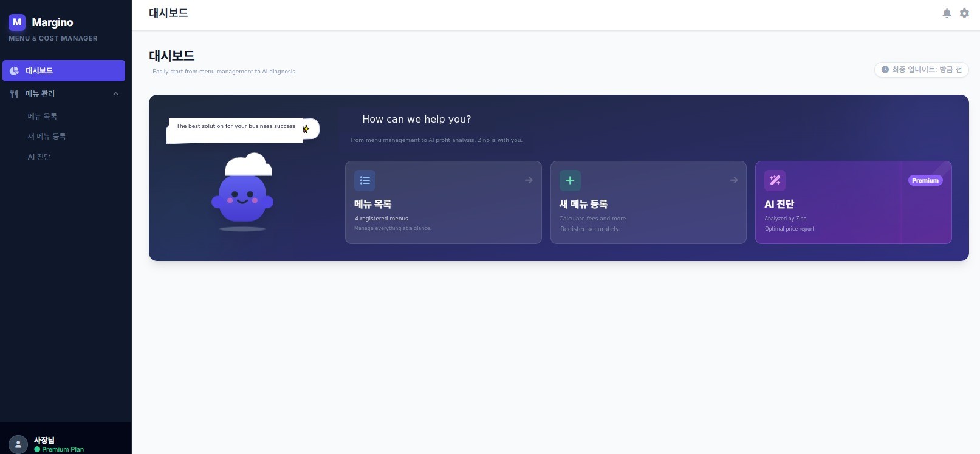Collapse the 메뉴 관리 sidebar section chevron
The width and height of the screenshot is (980, 454).
(115, 94)
